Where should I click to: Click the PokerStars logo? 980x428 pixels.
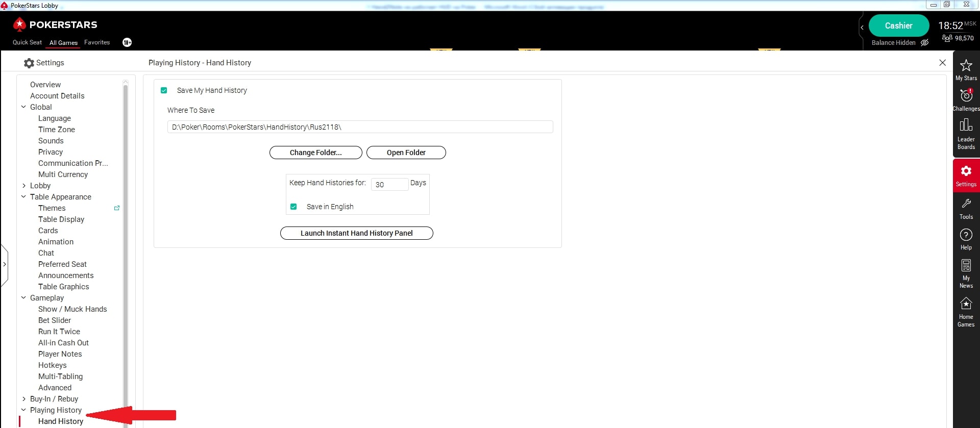click(x=55, y=24)
